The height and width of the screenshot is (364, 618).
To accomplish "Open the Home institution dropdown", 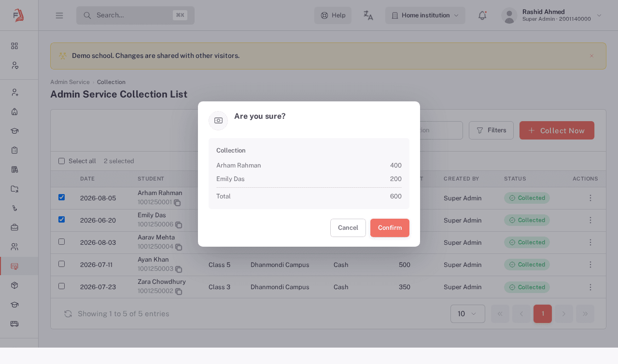I will pos(425,15).
